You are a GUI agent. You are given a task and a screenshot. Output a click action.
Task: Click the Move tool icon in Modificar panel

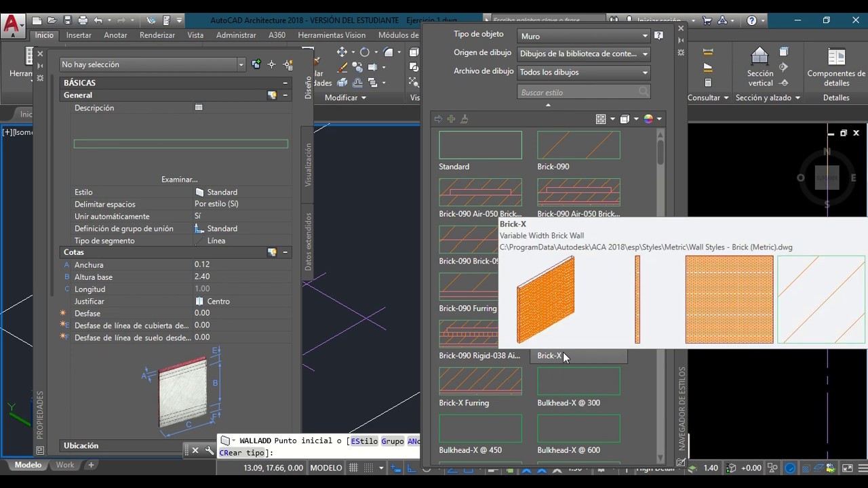tap(342, 52)
